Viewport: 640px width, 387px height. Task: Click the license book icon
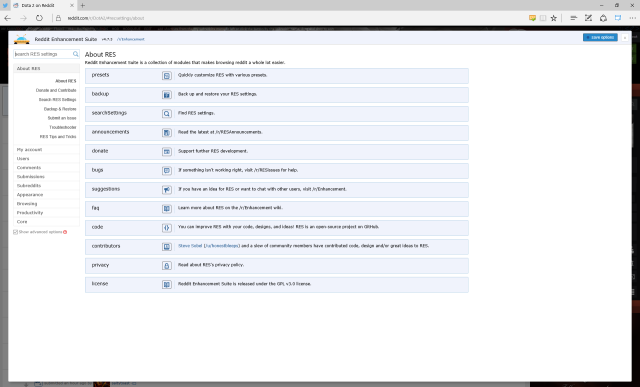[167, 285]
